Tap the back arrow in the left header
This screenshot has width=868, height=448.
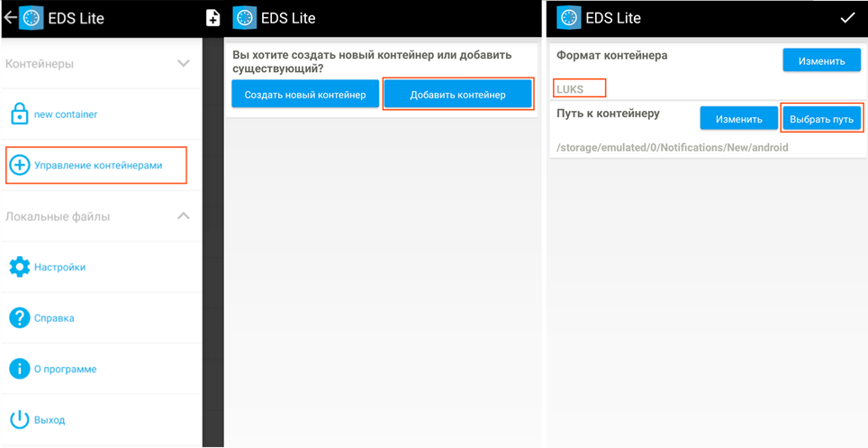pos(10,17)
